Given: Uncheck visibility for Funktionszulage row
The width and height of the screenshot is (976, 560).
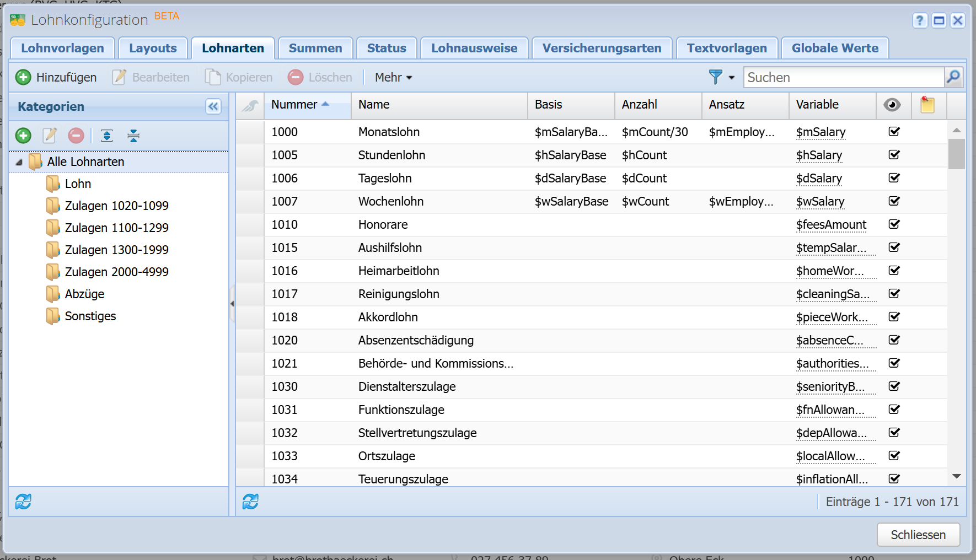Looking at the screenshot, I should (x=894, y=410).
